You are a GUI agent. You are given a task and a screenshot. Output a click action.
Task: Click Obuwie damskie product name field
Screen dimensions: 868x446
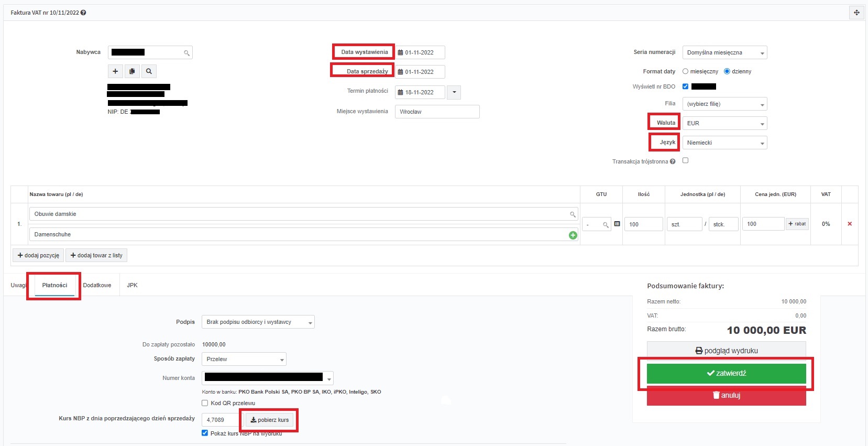coord(304,214)
